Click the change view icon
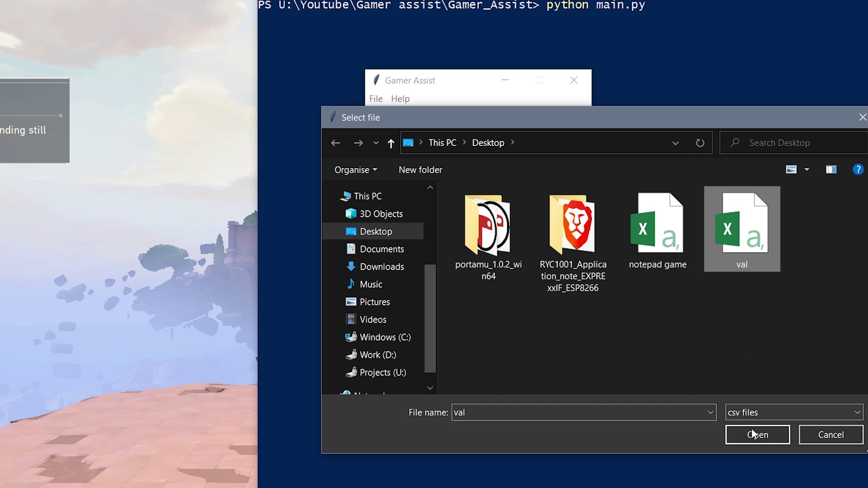This screenshot has height=488, width=868. click(791, 169)
